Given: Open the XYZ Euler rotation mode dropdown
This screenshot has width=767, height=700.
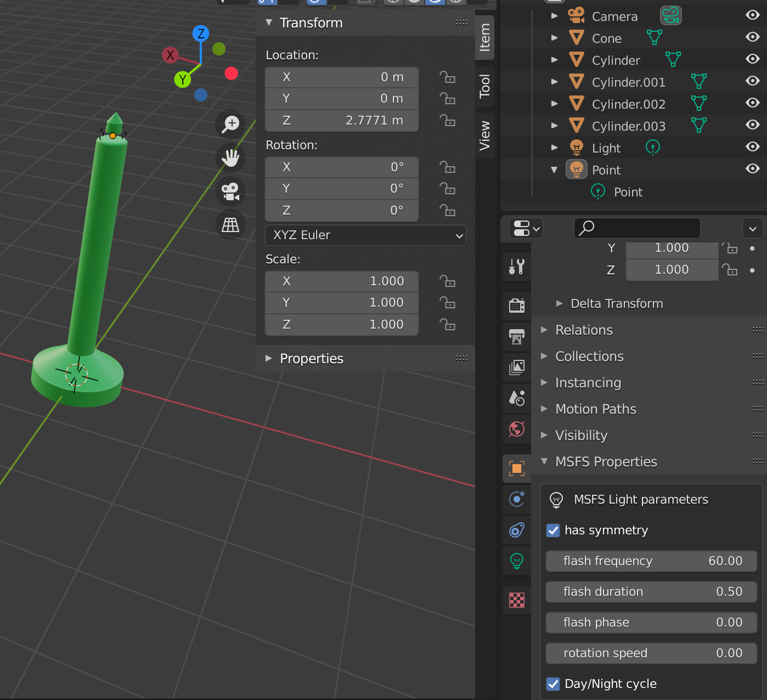Looking at the screenshot, I should tap(365, 235).
